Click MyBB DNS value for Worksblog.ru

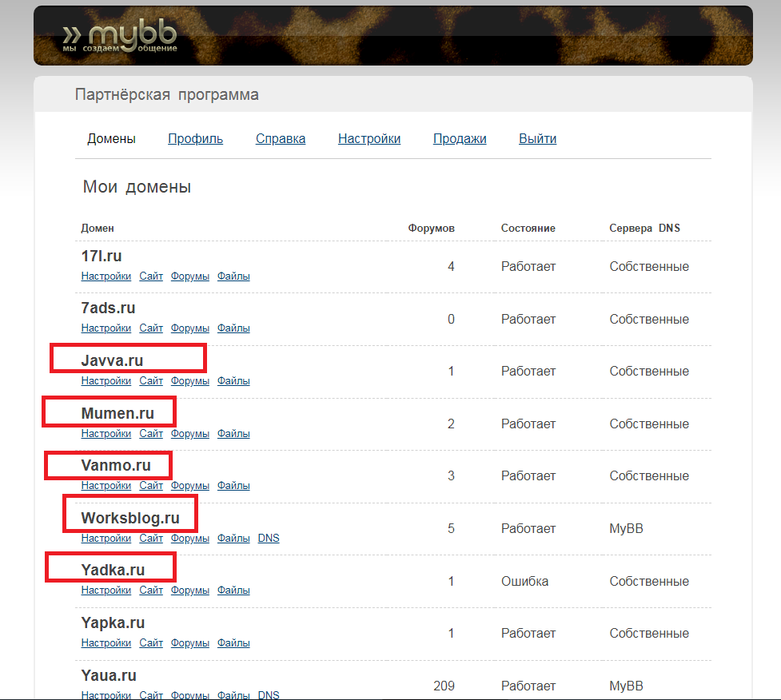626,529
